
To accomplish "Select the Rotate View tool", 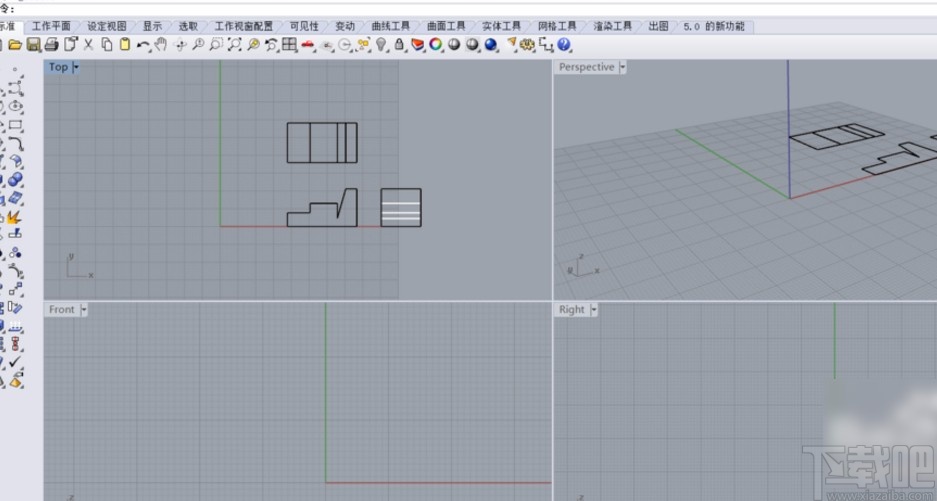I will (x=180, y=45).
